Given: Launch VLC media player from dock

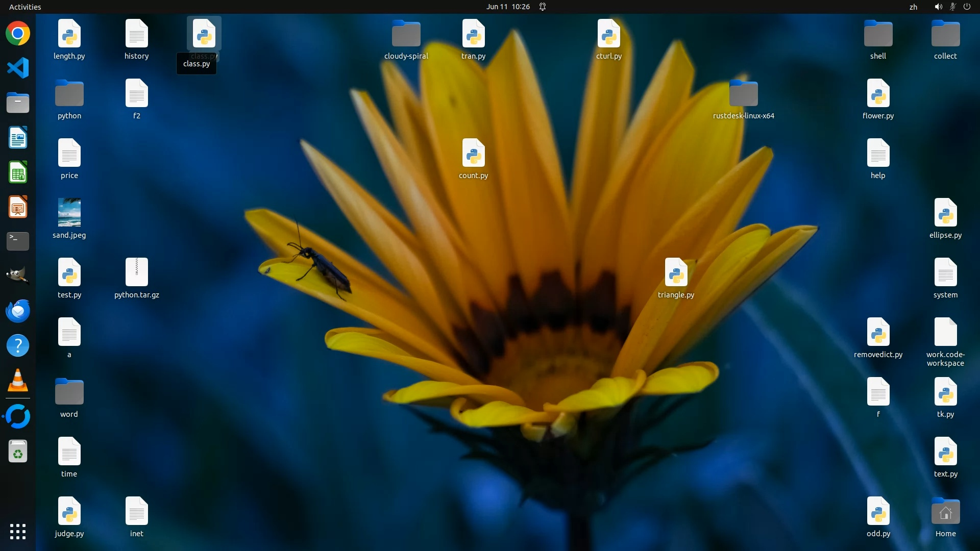Looking at the screenshot, I should [x=18, y=381].
